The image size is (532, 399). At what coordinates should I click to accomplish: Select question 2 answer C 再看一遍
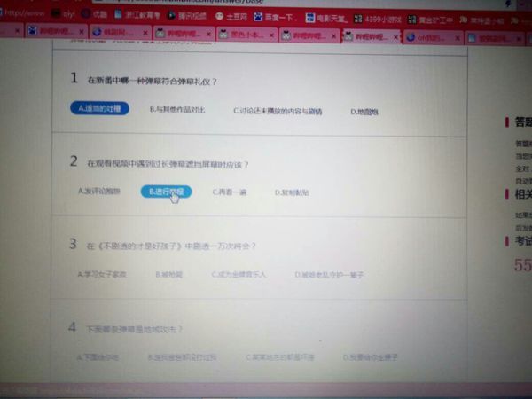point(230,192)
